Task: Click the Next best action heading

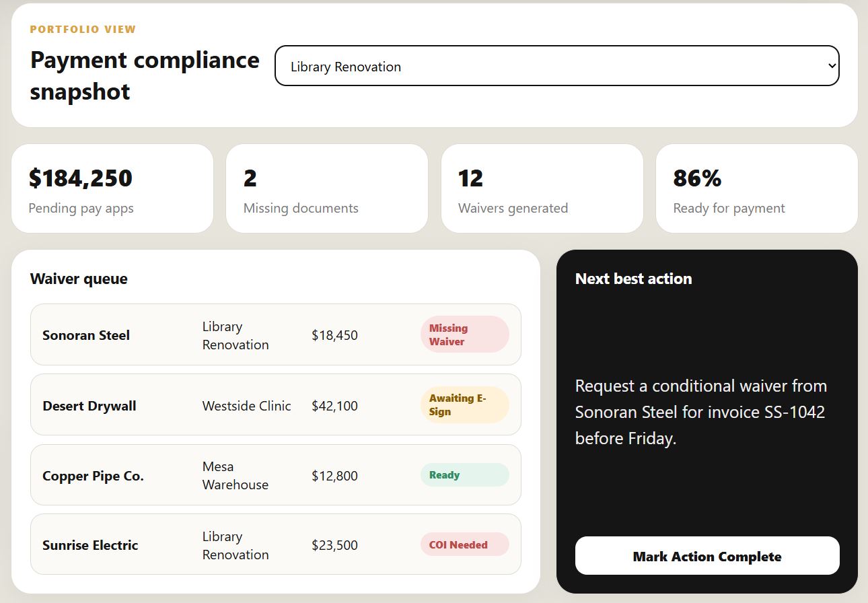Action: pyautogui.click(x=633, y=279)
